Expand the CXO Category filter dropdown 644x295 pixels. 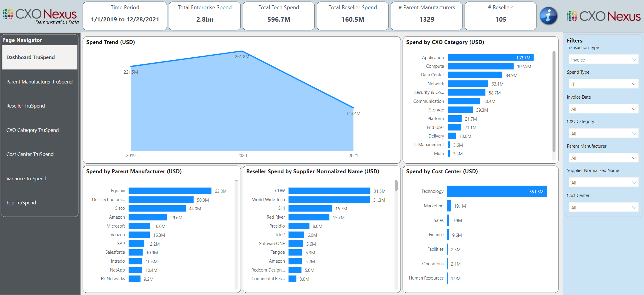pyautogui.click(x=603, y=134)
